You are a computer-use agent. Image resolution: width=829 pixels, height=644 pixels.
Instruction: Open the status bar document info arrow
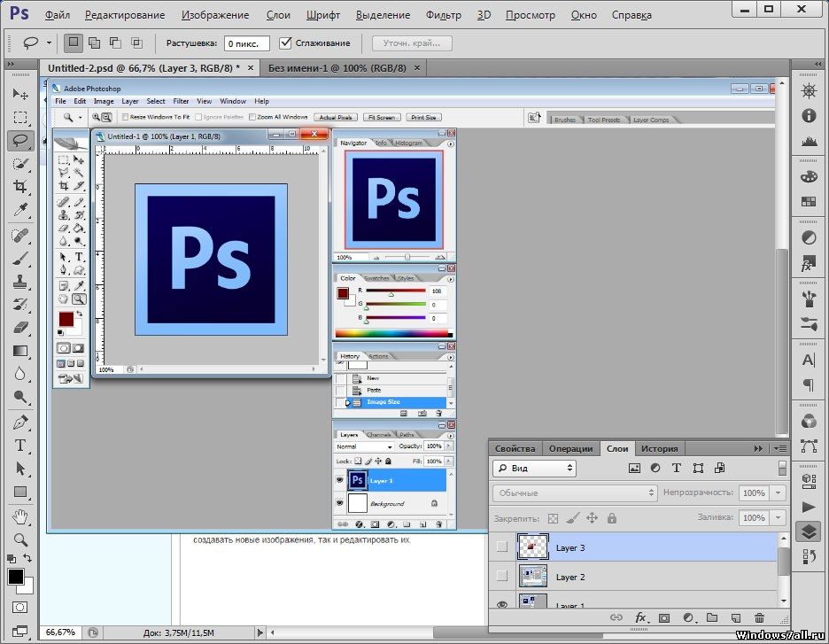260,632
